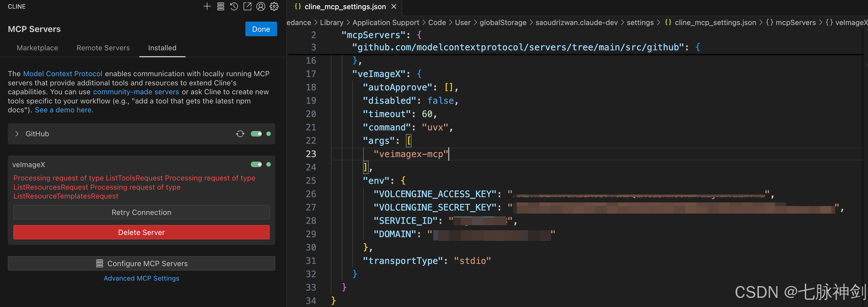Click the open in editor popout icon
The image size is (868, 307).
(247, 6)
